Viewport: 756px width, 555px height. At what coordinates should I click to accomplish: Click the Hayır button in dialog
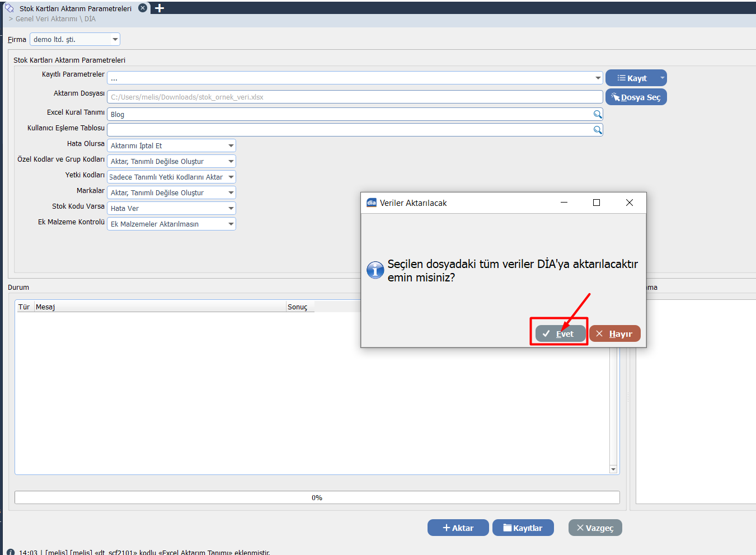614,333
